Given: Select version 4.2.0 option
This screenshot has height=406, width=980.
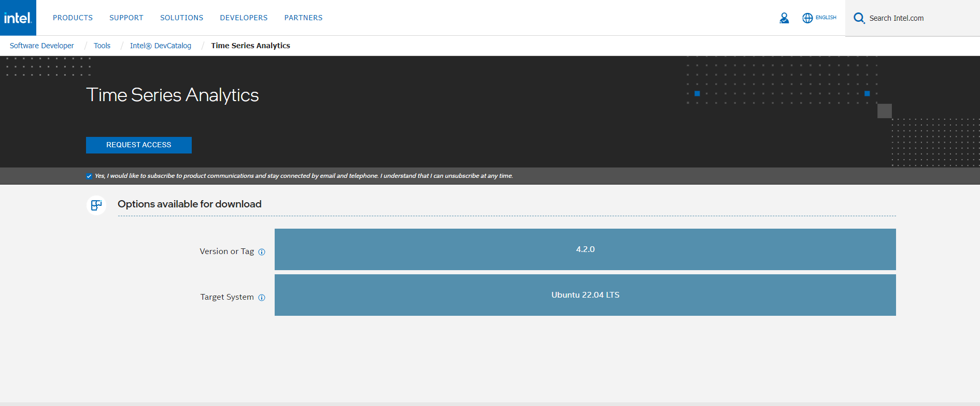Looking at the screenshot, I should (x=585, y=249).
